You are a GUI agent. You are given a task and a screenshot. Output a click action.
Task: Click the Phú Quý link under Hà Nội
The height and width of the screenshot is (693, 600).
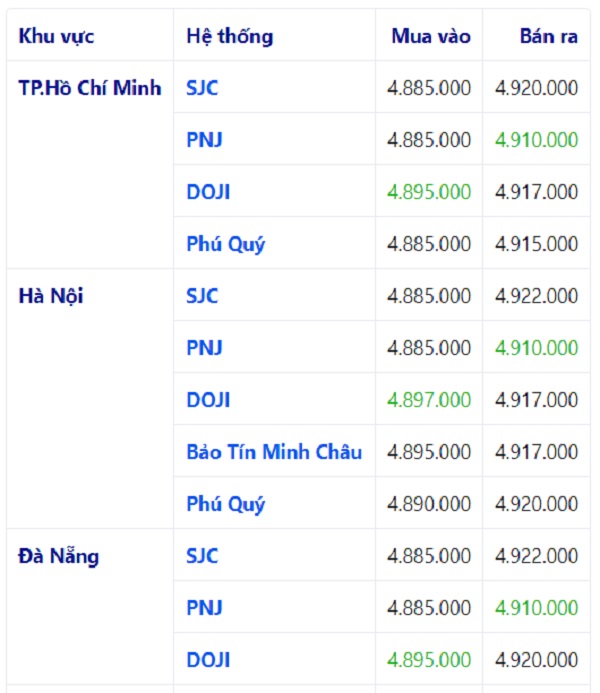pos(226,504)
